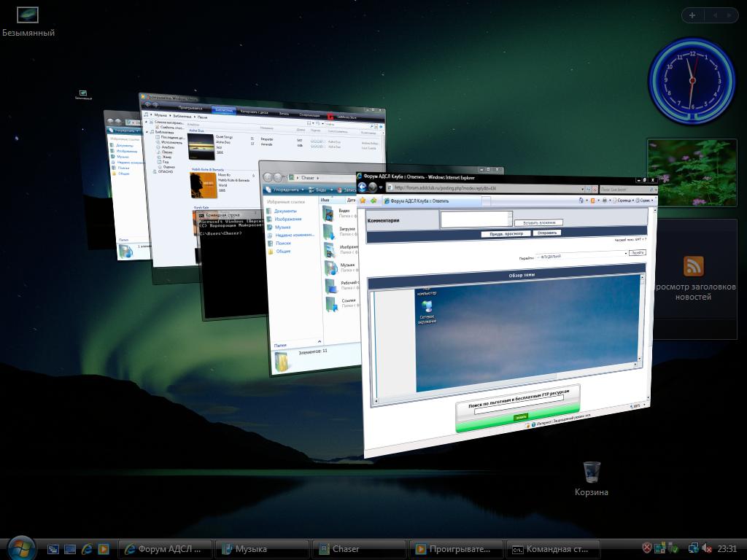747x560 pixels.
Task: Click the Проигрыватель taskbar button
Action: point(456,549)
